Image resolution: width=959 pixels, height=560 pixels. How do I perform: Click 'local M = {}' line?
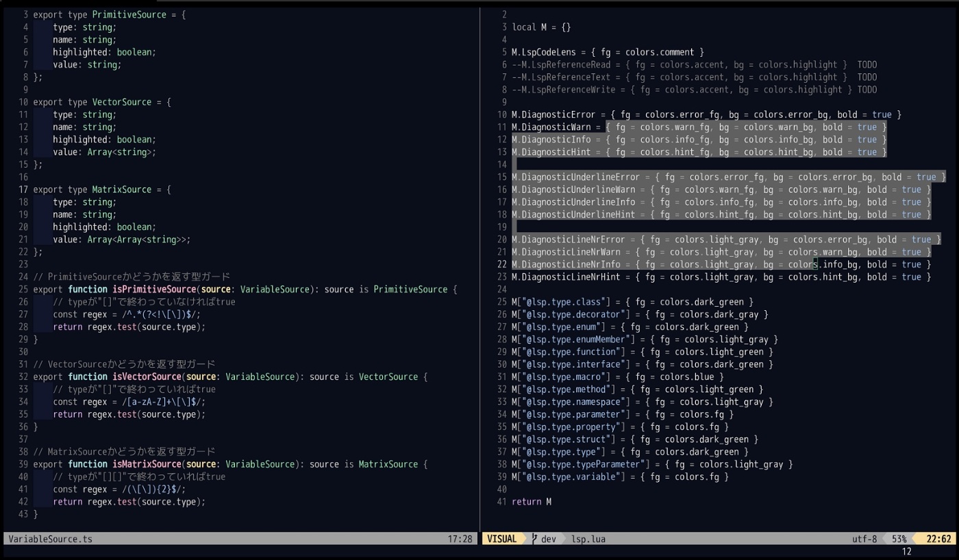541,27
